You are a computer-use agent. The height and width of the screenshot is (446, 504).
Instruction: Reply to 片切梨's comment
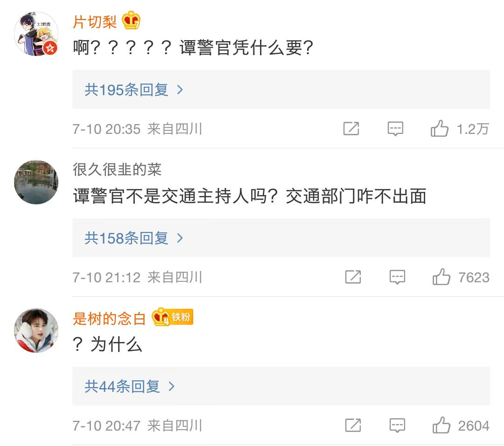[x=395, y=128]
